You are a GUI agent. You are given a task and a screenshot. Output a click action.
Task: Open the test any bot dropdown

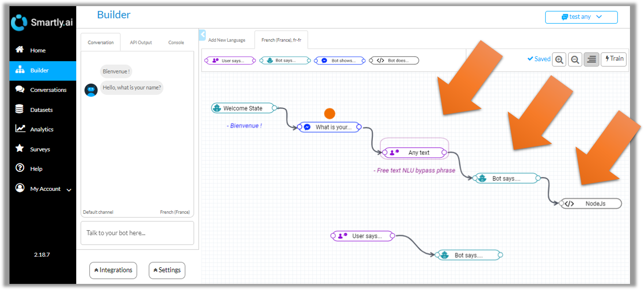click(x=581, y=17)
